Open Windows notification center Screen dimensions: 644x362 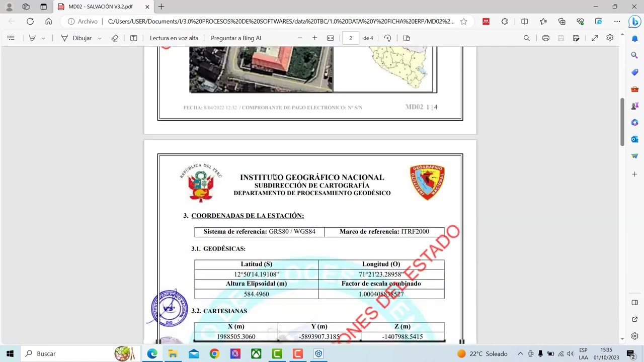pos(631,353)
